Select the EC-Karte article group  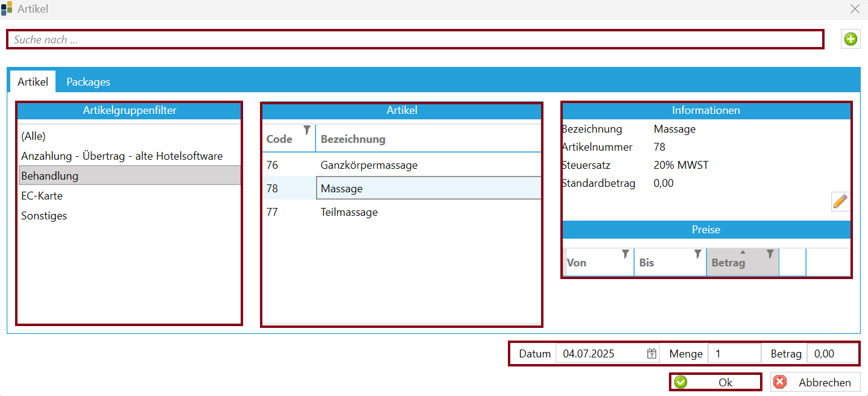pyautogui.click(x=130, y=196)
